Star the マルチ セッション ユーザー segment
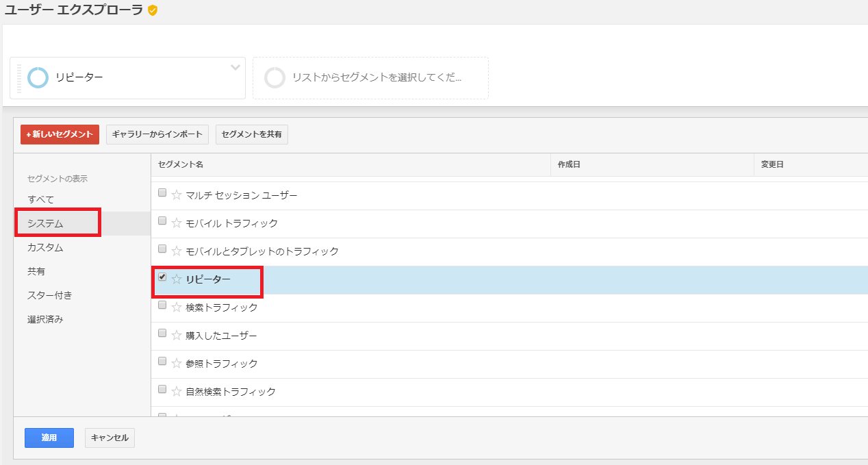The image size is (868, 465). coord(177,195)
